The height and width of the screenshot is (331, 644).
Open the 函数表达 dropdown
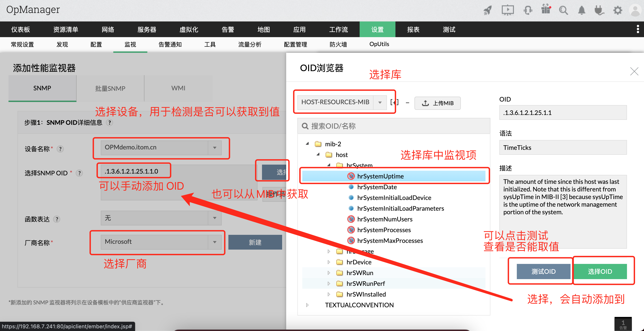161,218
